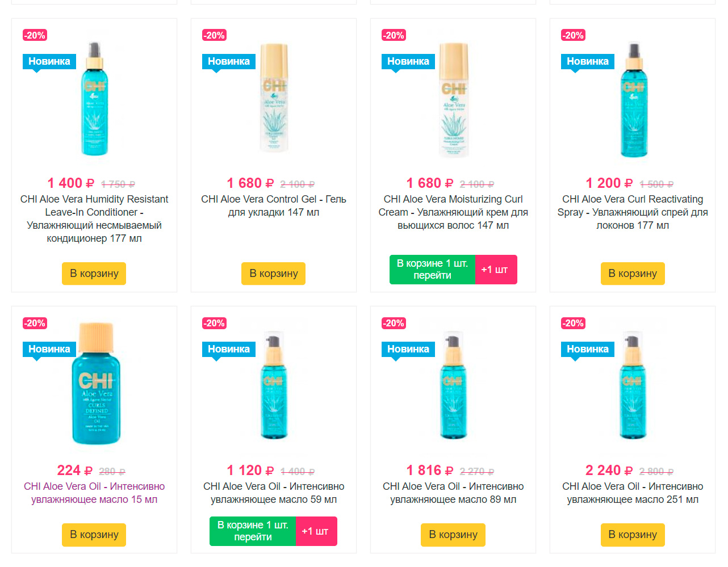Open CHI Aloe Vera Oil 15 мл product link
Screen dimensions: 728x567
click(94, 493)
